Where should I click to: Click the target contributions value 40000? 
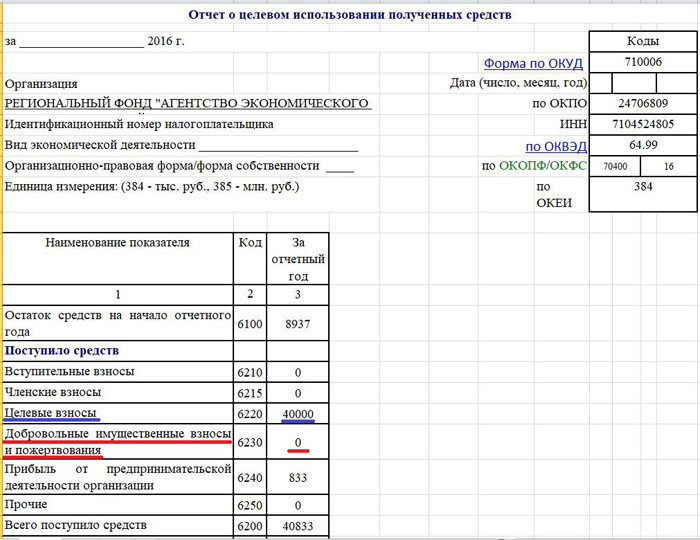[298, 414]
